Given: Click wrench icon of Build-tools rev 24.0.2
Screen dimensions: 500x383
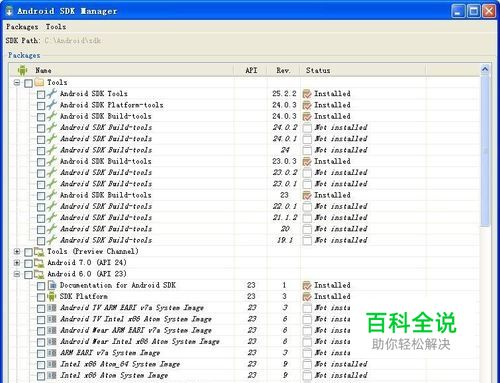Looking at the screenshot, I should click(x=52, y=127).
